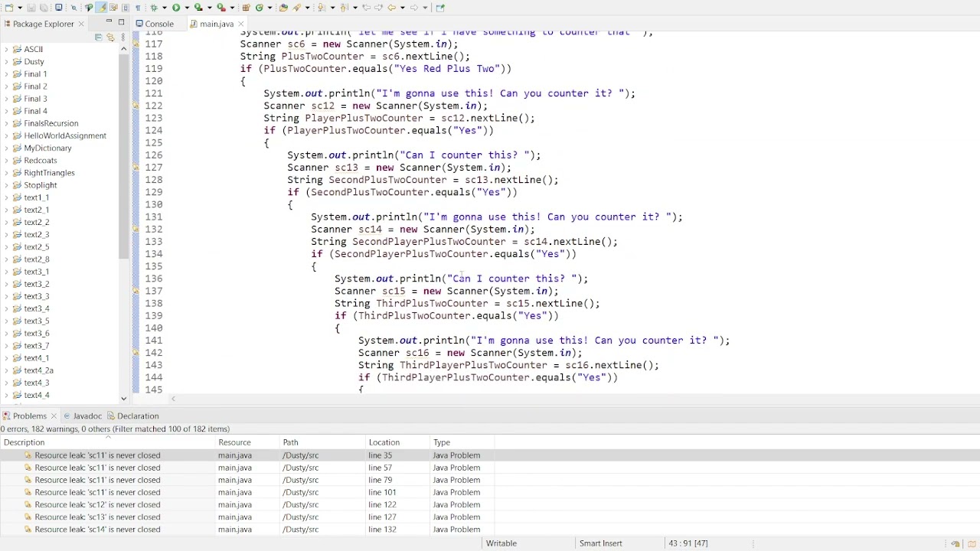Click the Last Edit Location arrow
Screen dimensions: 980x551
(367, 8)
